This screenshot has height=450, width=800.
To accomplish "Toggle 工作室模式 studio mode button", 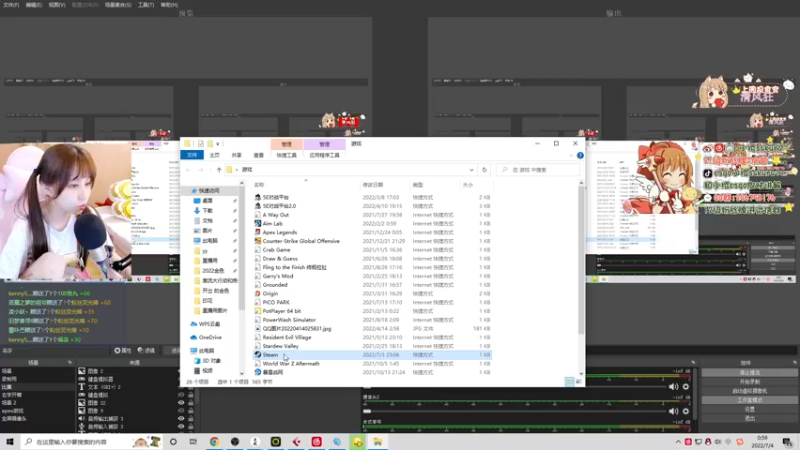I will pos(749,400).
